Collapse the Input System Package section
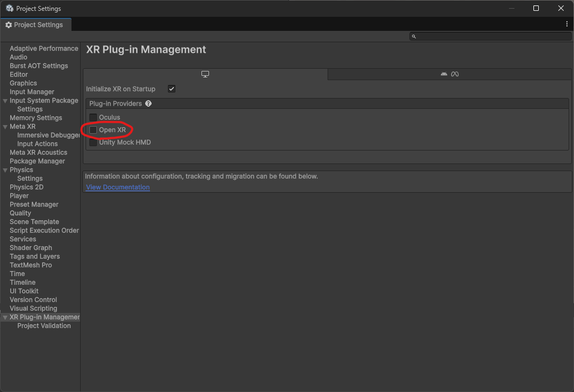 (x=5, y=101)
